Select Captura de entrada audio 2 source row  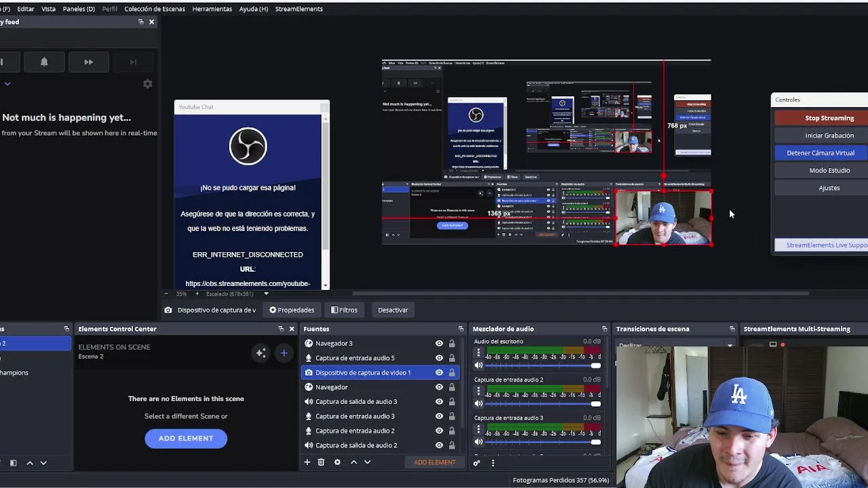[x=380, y=431]
